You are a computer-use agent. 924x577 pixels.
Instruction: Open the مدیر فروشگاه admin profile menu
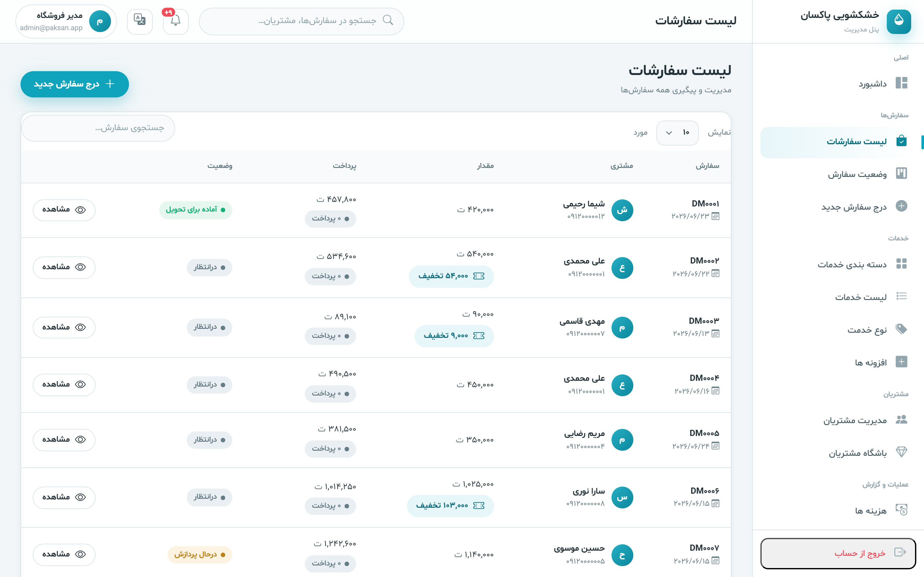66,21
